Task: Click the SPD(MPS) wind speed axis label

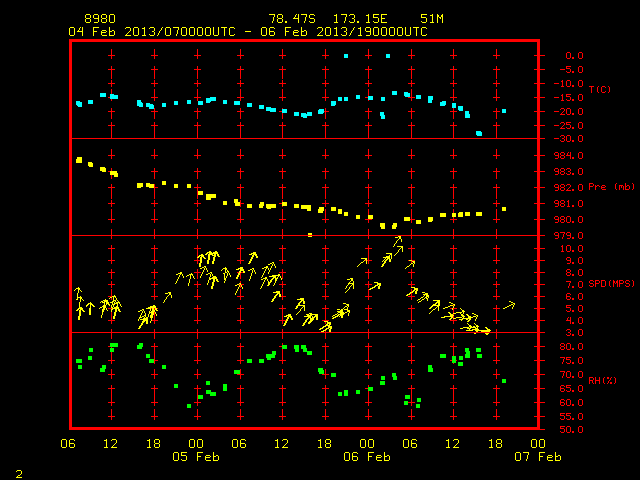Action: [x=611, y=283]
